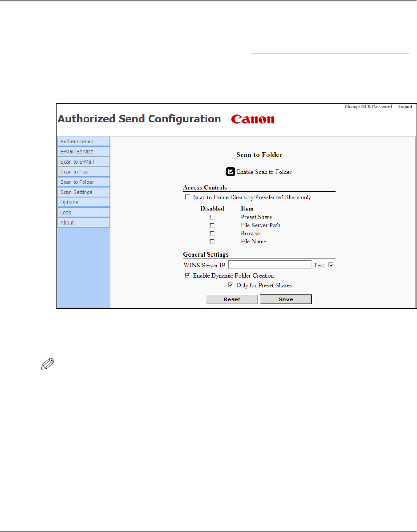Open the Authentication menu item
The image size is (417, 532).
(84, 141)
